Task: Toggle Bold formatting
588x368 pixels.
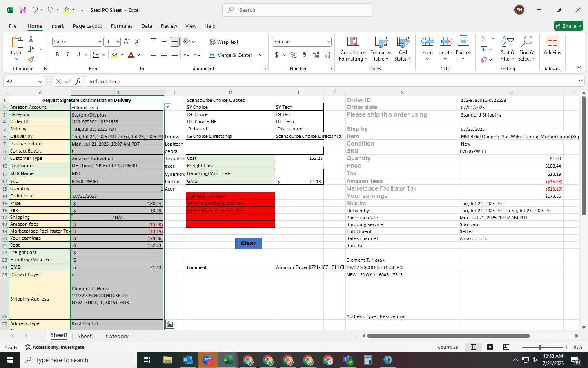Action: [57, 55]
